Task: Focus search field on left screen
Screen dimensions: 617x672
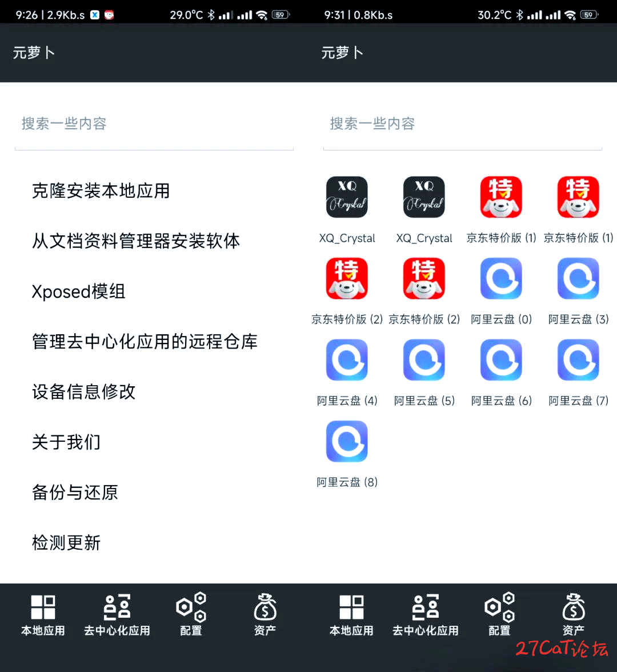Action: click(x=154, y=125)
